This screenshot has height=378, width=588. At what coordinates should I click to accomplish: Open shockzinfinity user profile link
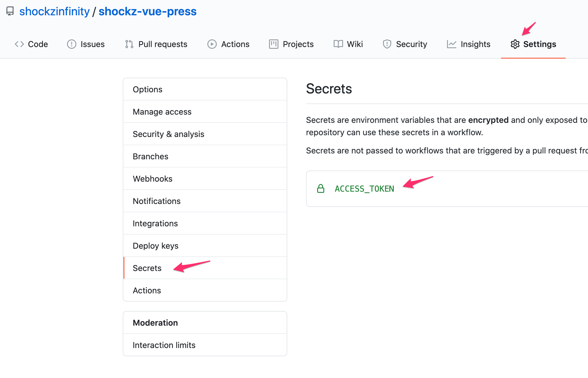[54, 11]
